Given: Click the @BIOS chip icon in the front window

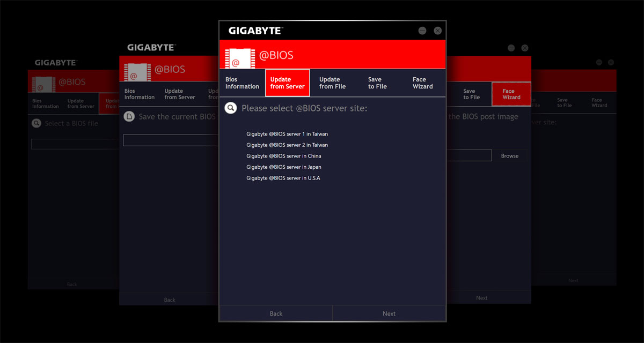Looking at the screenshot, I should pyautogui.click(x=239, y=58).
